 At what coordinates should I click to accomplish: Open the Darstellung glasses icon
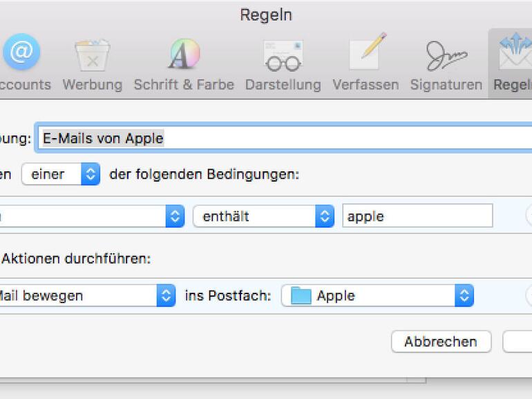283,57
